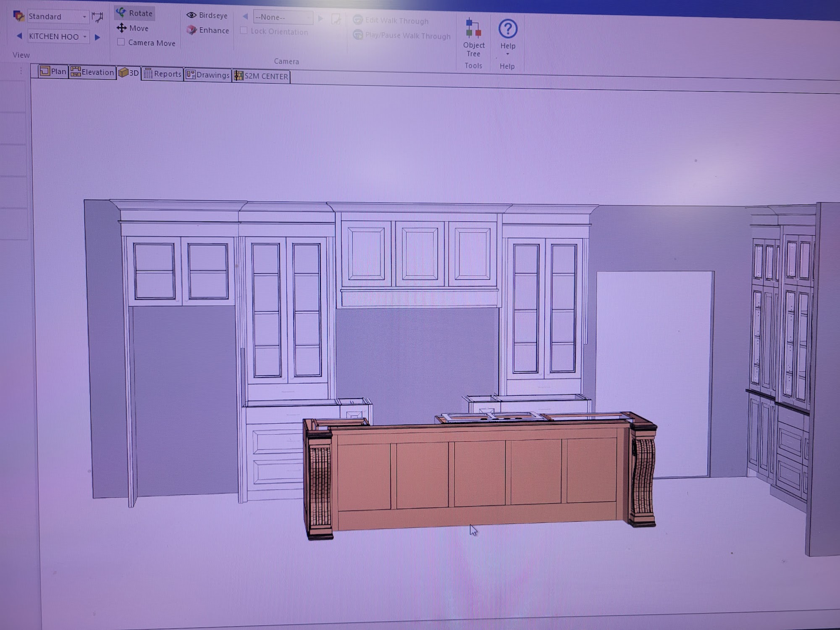The height and width of the screenshot is (630, 840).
Task: Click Edit Walk Through button
Action: (391, 21)
